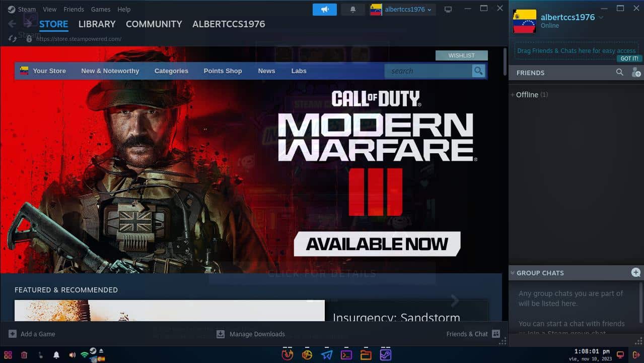644x363 pixels.
Task: Open the trash in the taskbar
Action: (x=24, y=355)
